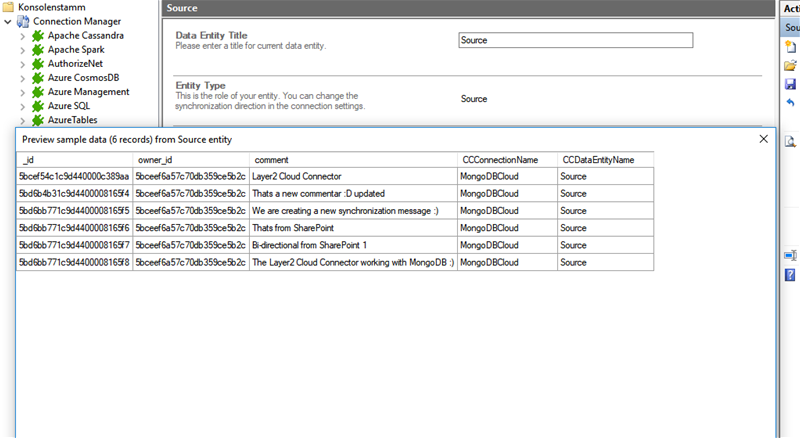This screenshot has width=800, height=438.
Task: Click the save disk icon in Actions pane
Action: pyautogui.click(x=790, y=85)
